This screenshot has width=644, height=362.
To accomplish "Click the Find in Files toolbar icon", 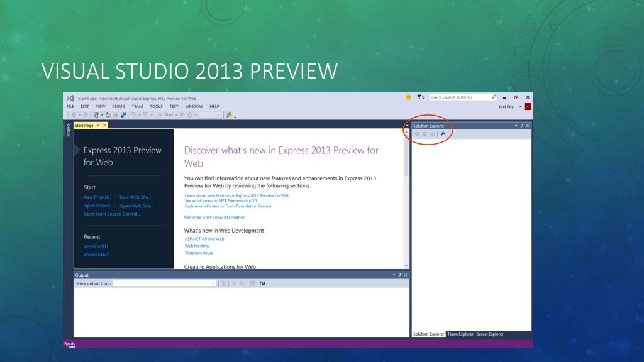I will pos(229,115).
